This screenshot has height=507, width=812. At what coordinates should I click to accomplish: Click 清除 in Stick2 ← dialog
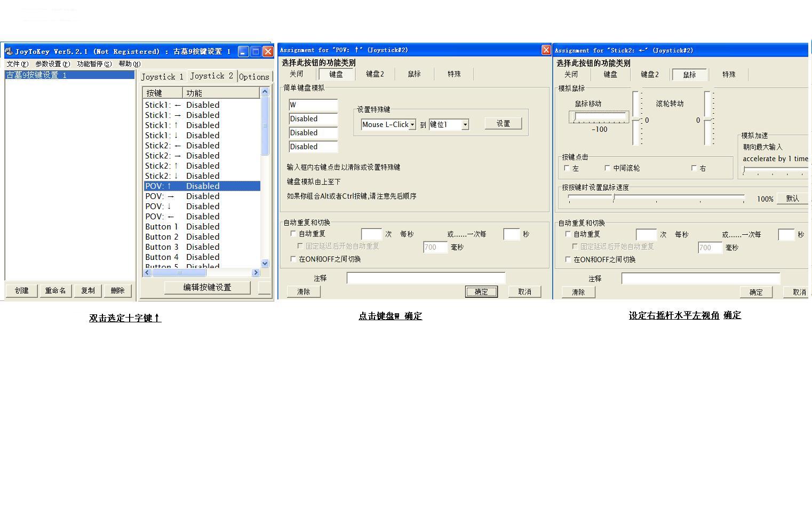pyautogui.click(x=578, y=292)
